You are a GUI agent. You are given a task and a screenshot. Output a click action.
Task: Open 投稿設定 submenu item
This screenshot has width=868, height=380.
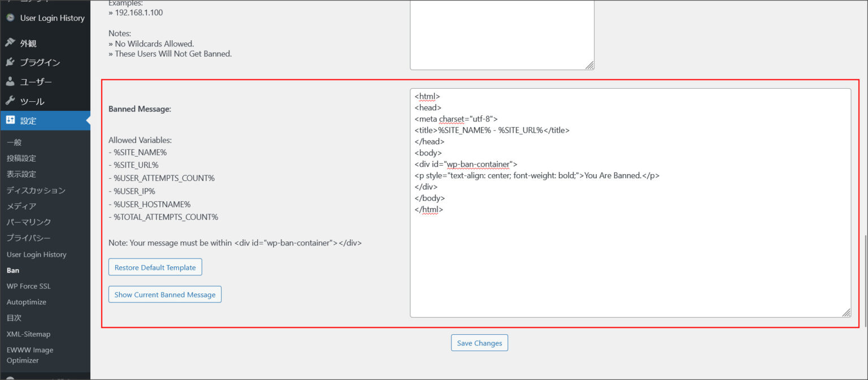point(21,158)
